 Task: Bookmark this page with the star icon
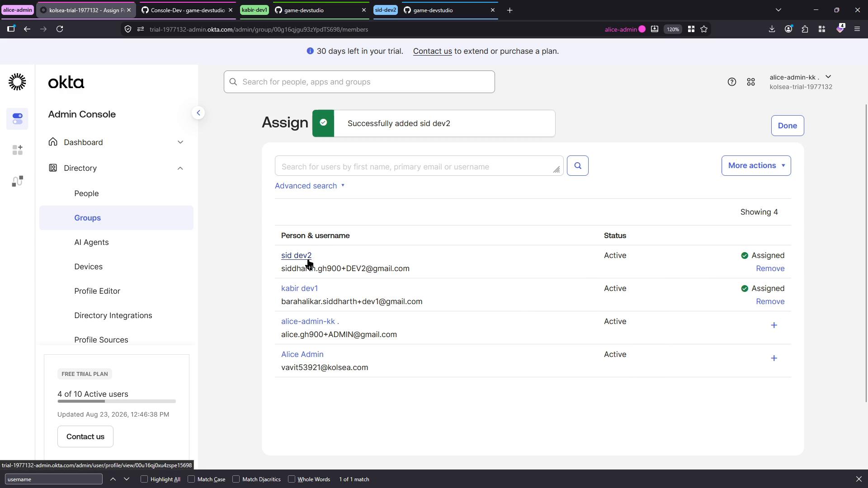point(704,29)
